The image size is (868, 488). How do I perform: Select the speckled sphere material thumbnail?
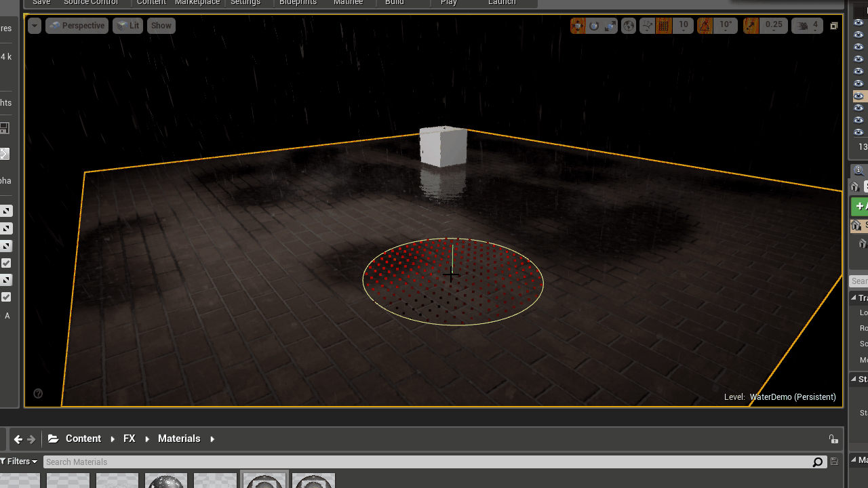(x=166, y=480)
